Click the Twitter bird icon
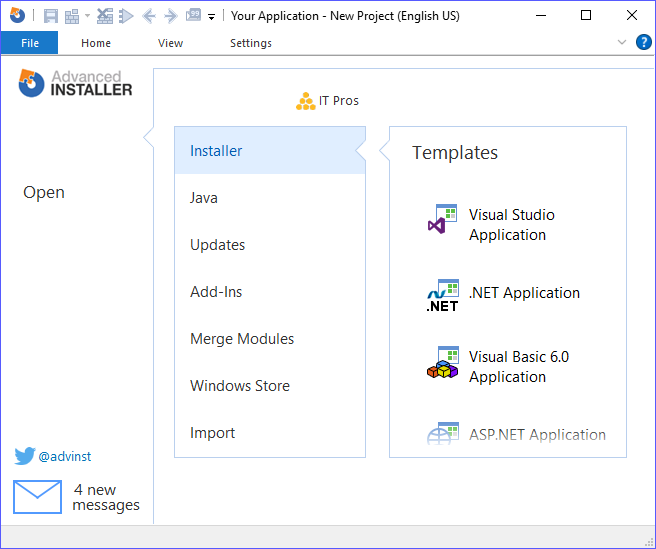The height and width of the screenshot is (549, 656). (x=25, y=456)
